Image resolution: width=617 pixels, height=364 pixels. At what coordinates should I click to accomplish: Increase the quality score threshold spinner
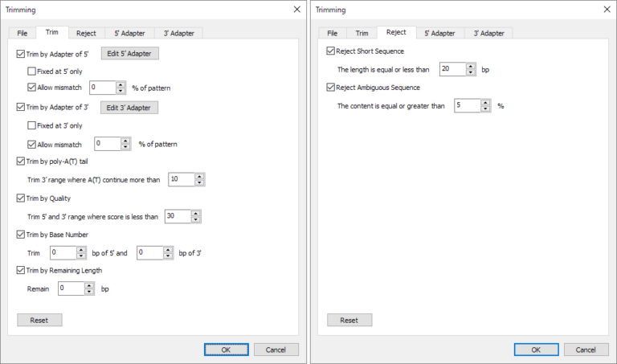[196, 213]
